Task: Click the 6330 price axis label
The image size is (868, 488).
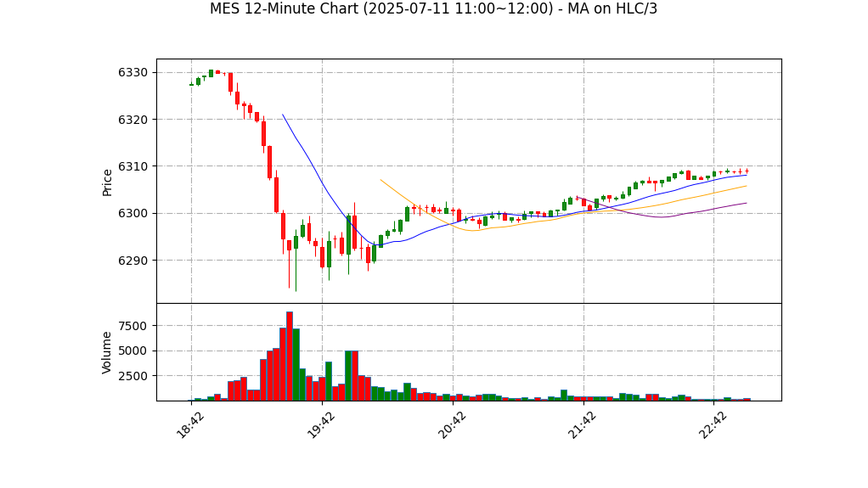Action: [x=132, y=72]
